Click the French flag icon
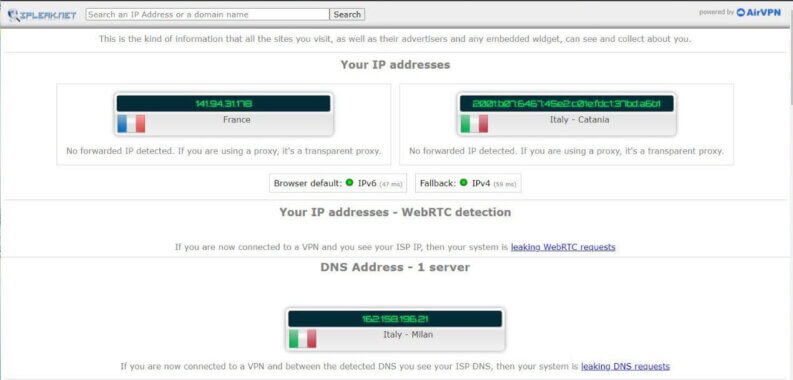The height and width of the screenshot is (380, 793). tap(131, 123)
